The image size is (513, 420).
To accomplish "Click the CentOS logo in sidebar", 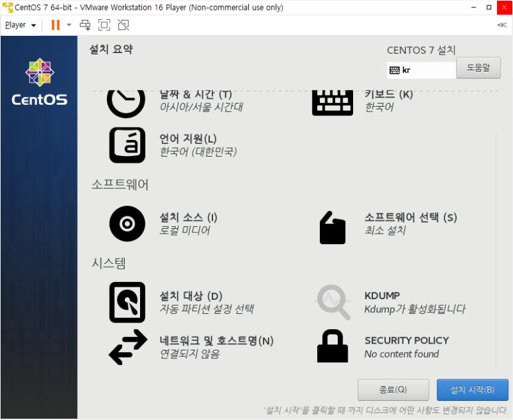I will click(40, 82).
